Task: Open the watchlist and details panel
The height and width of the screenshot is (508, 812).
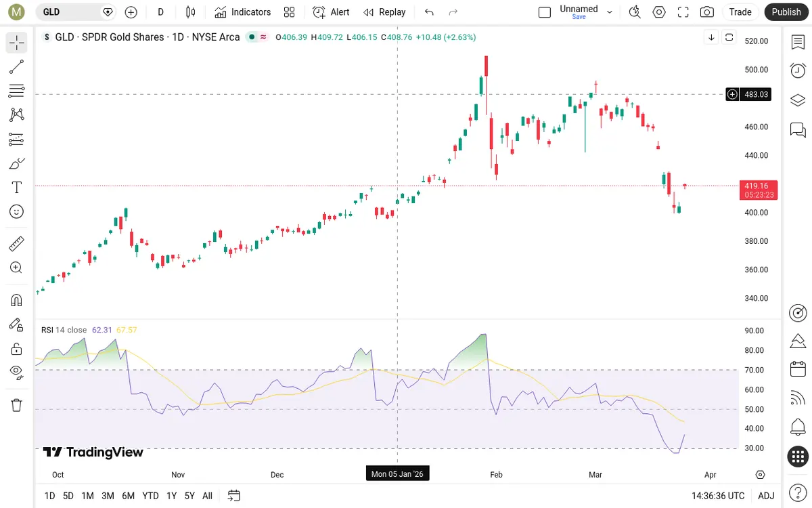Action: (798, 42)
